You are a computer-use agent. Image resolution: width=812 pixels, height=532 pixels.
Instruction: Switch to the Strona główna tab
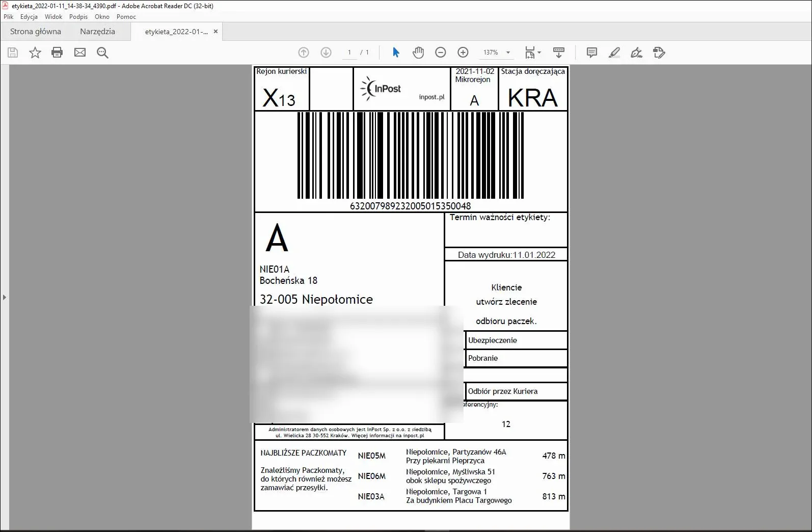pos(36,32)
